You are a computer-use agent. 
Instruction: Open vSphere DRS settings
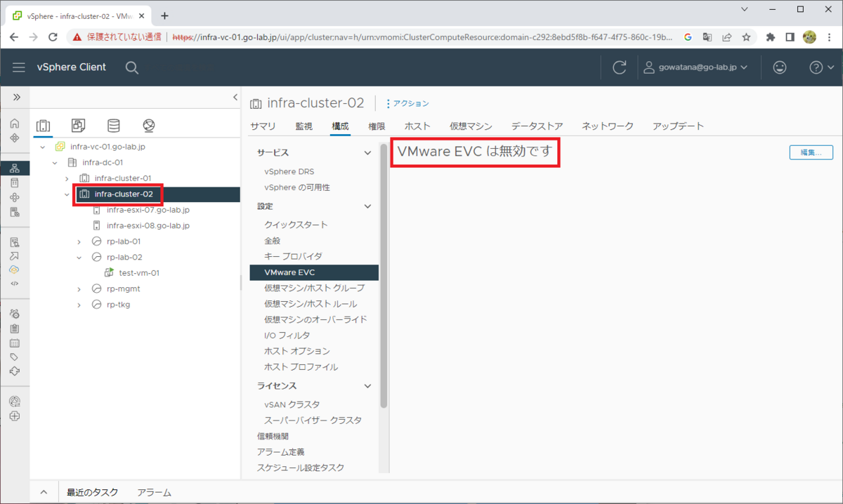click(289, 171)
